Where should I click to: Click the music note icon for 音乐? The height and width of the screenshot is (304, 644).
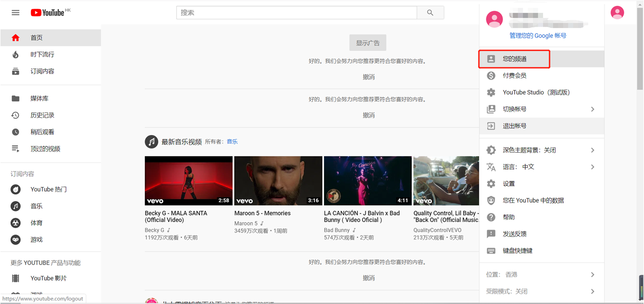(x=15, y=206)
